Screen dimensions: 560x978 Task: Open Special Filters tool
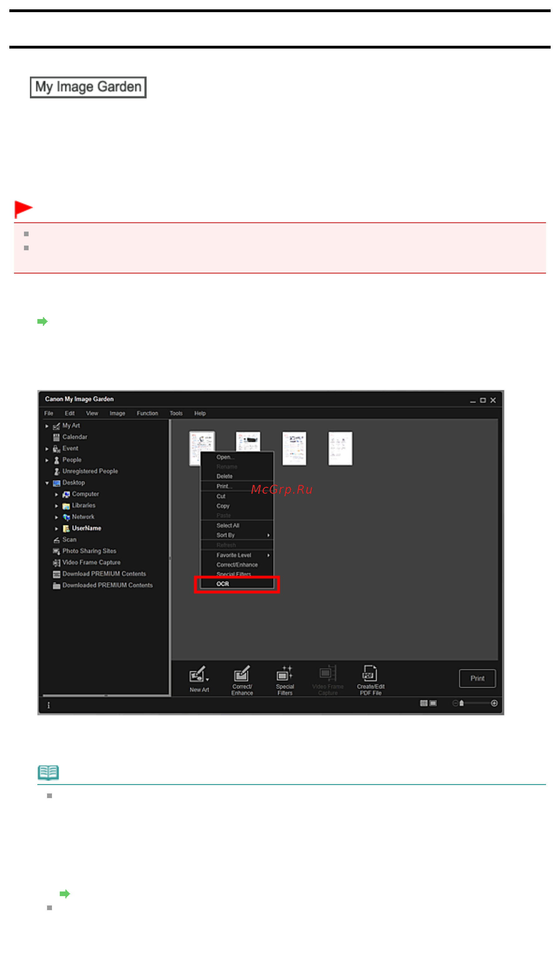coord(285,680)
